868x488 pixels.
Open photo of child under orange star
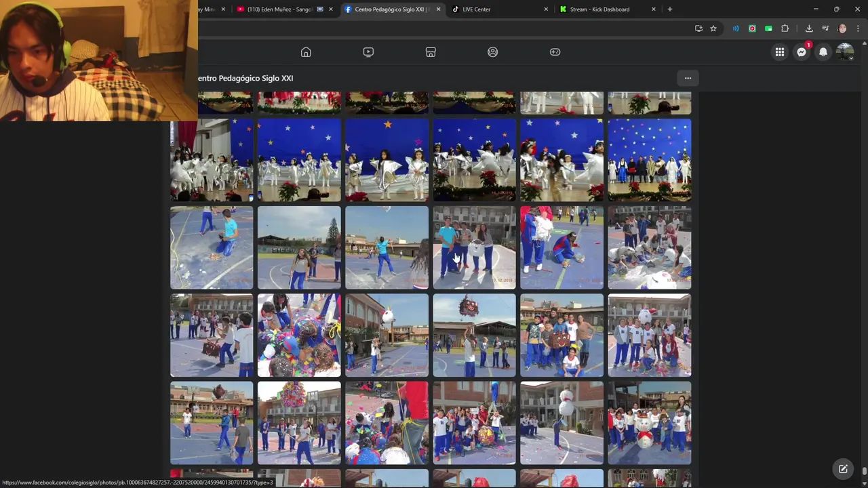pyautogui.click(x=387, y=160)
